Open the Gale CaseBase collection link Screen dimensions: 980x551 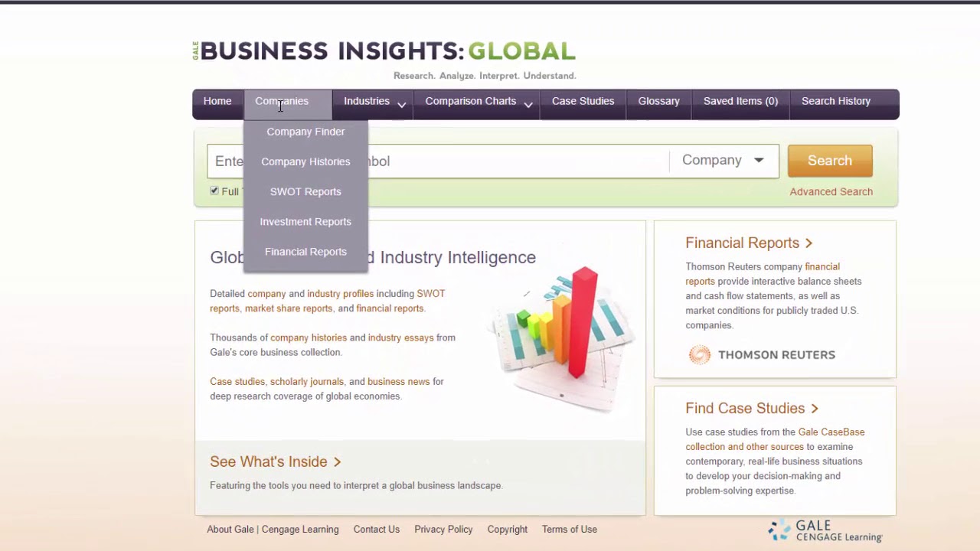[x=775, y=439]
